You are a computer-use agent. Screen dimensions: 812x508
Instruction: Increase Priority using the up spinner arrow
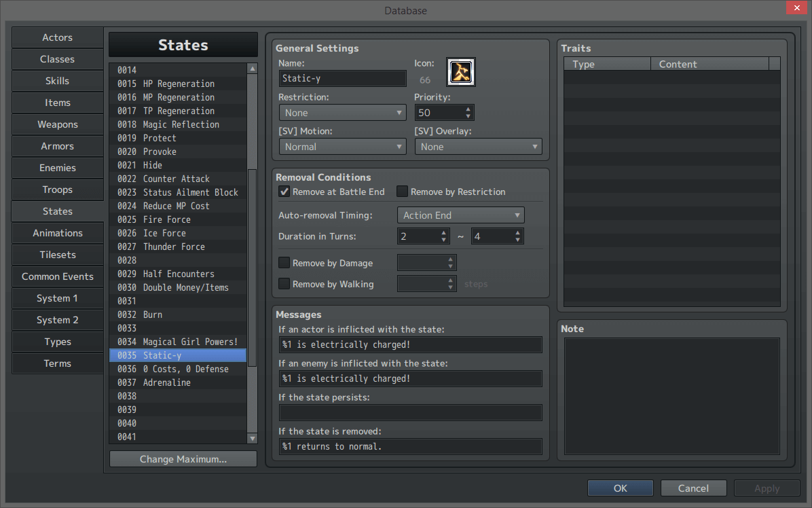pos(467,109)
